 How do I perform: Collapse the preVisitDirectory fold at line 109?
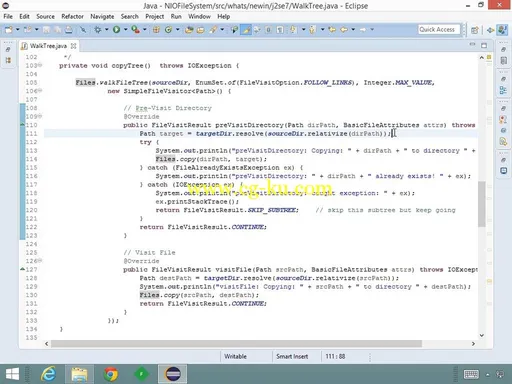coord(40,116)
